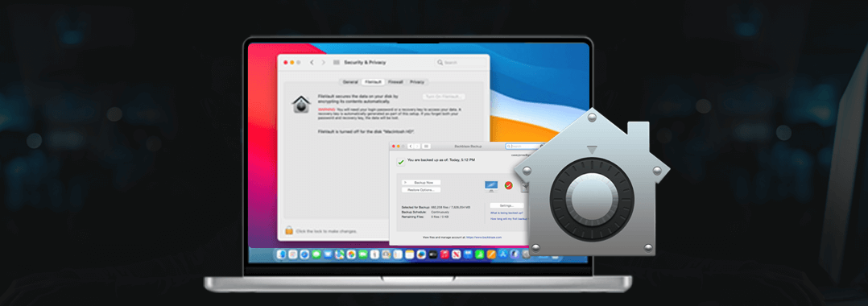Open the Firewall tab
This screenshot has width=868, height=306.
[395, 82]
